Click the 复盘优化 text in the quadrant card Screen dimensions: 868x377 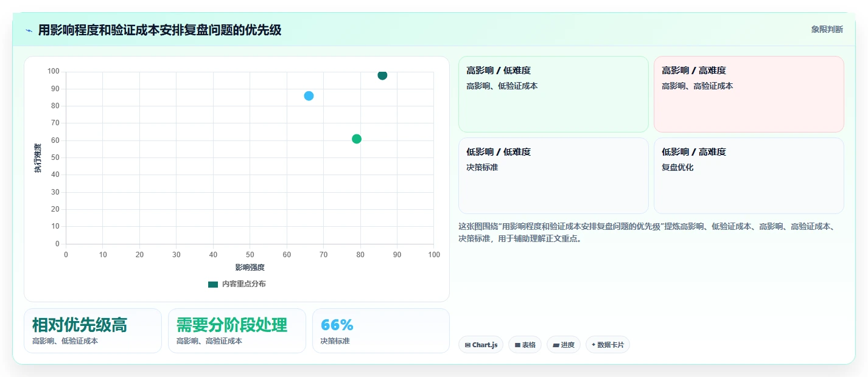click(x=677, y=167)
